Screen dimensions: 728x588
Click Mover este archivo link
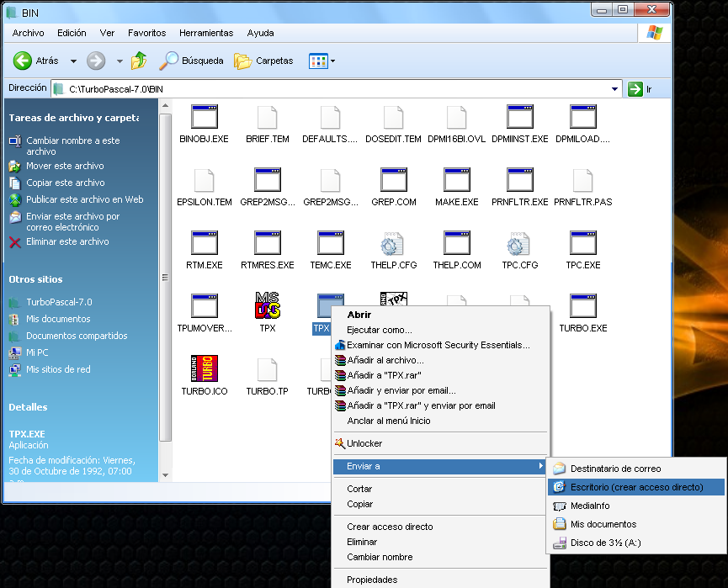(65, 166)
